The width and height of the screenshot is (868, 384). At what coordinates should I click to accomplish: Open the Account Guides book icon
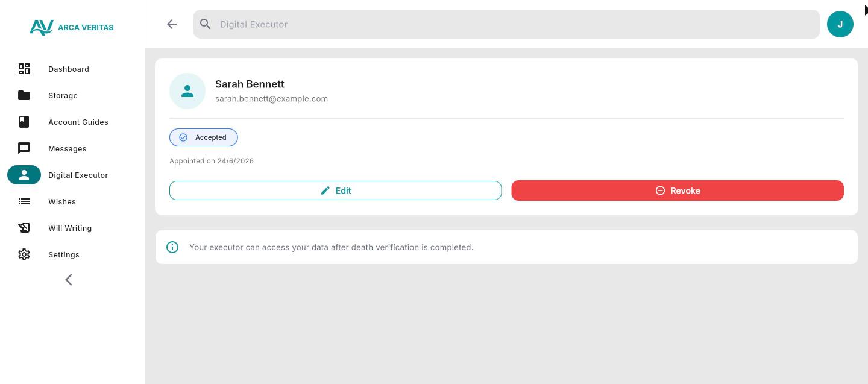point(24,122)
